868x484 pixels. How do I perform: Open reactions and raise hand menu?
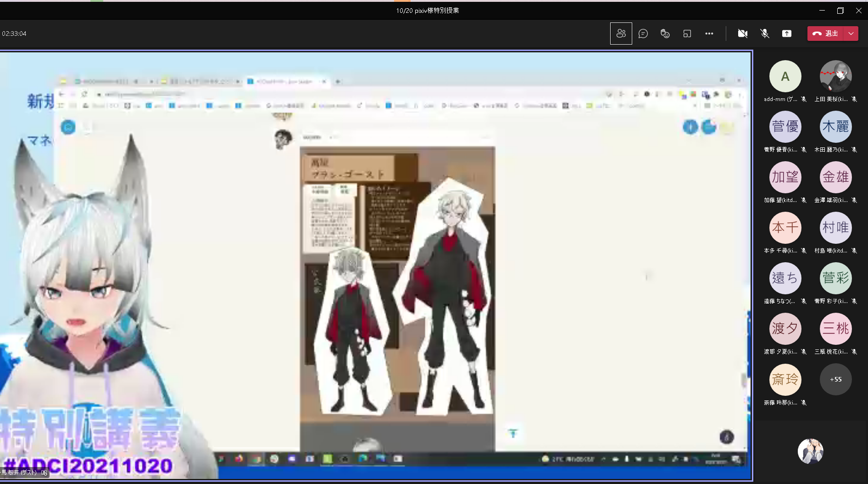pyautogui.click(x=665, y=34)
